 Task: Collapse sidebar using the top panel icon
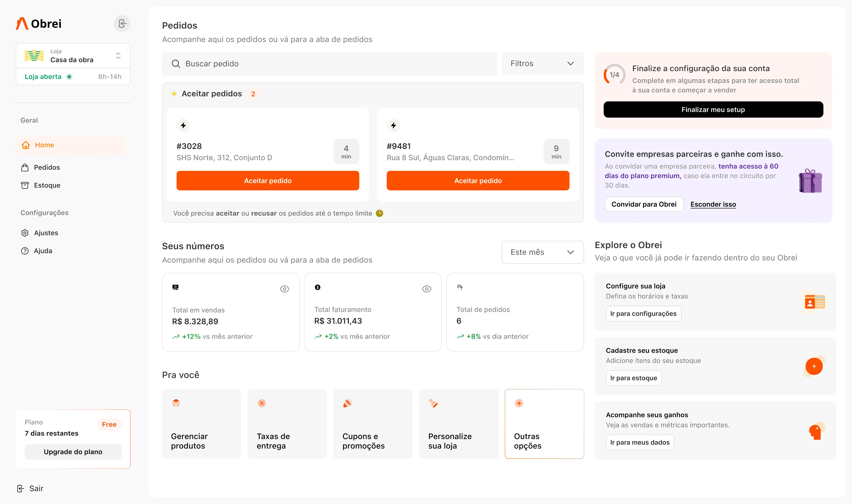coord(122,23)
